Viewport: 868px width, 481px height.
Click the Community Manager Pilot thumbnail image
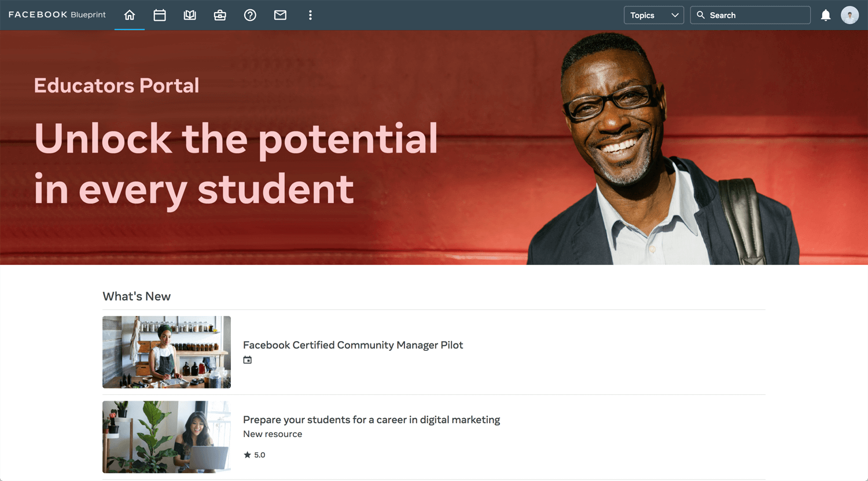coord(167,352)
